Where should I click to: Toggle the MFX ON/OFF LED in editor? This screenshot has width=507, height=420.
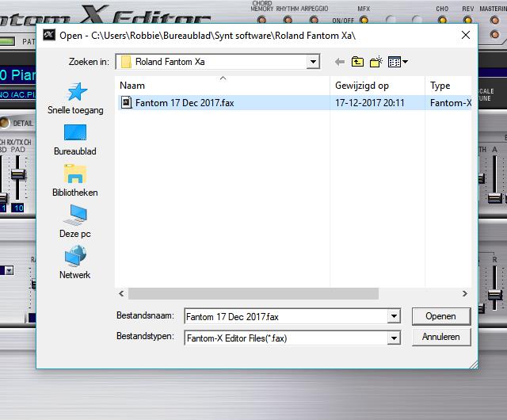tap(364, 20)
